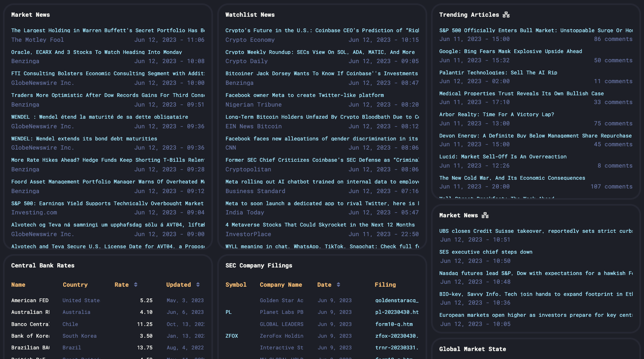
Task: Open Facebook owner Meta Twitter-like platform article
Action: pos(305,95)
